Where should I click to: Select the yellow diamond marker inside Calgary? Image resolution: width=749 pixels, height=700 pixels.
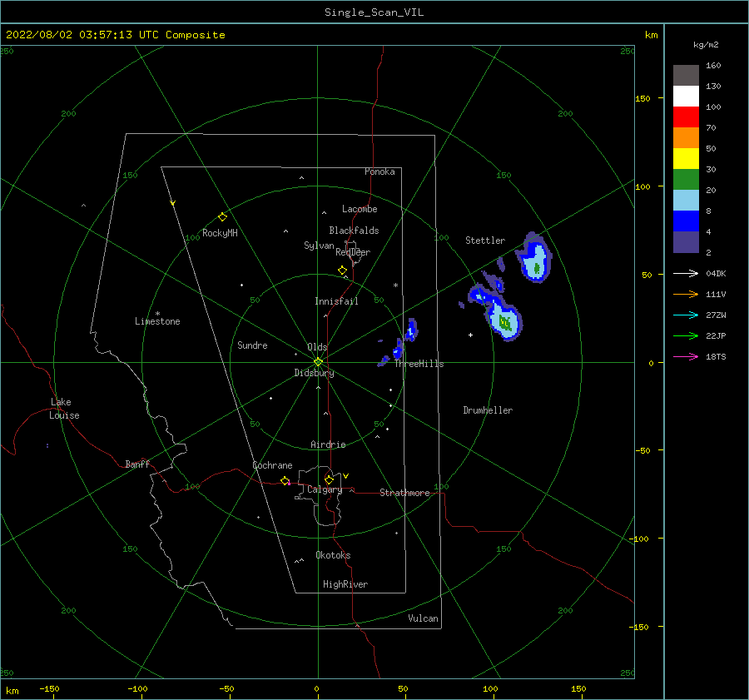pos(329,479)
